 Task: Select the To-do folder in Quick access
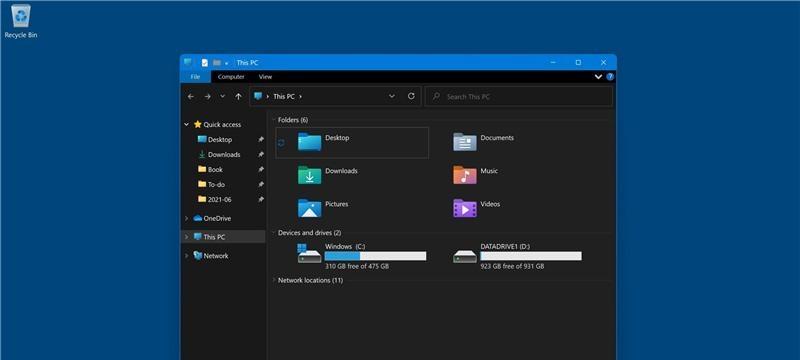click(216, 185)
